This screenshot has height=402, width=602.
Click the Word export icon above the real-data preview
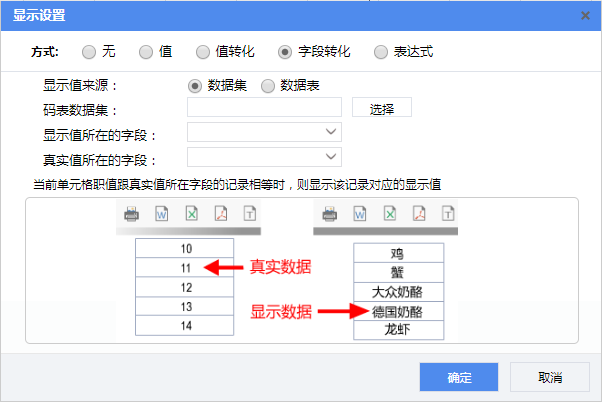coord(161,213)
